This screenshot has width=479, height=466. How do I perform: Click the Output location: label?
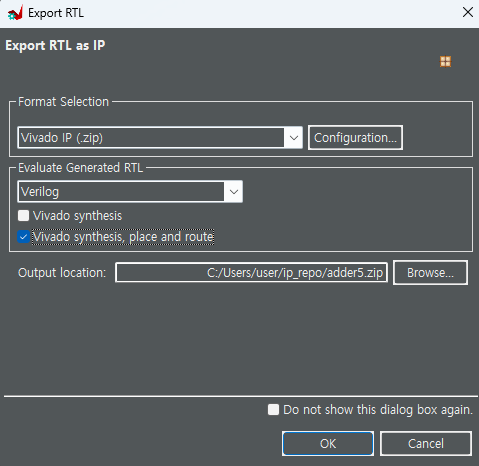pyautogui.click(x=62, y=273)
